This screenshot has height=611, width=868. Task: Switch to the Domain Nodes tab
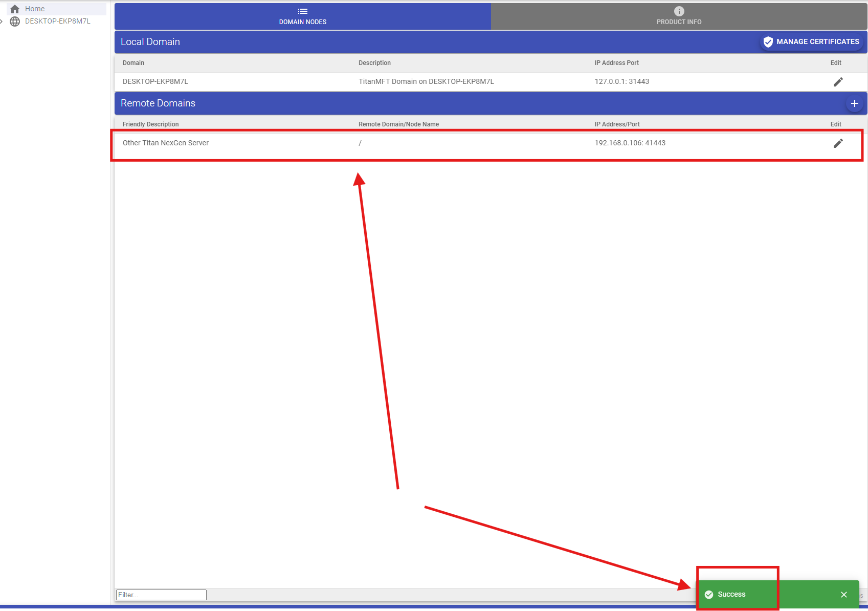(x=302, y=16)
